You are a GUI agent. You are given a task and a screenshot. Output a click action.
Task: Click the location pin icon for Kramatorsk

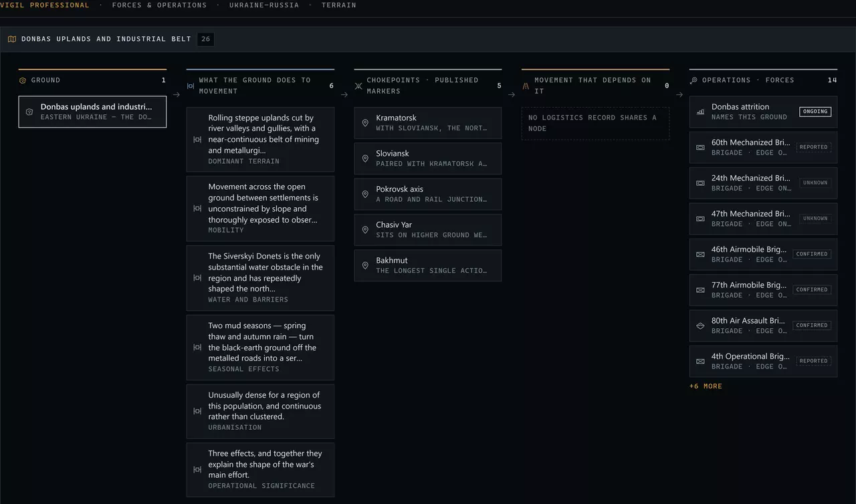(x=365, y=123)
